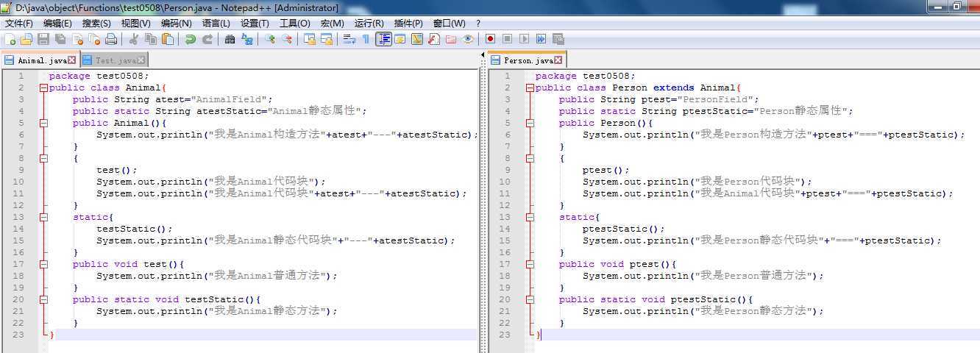980x353 pixels.
Task: Toggle word wrap in toolbar
Action: [348, 39]
